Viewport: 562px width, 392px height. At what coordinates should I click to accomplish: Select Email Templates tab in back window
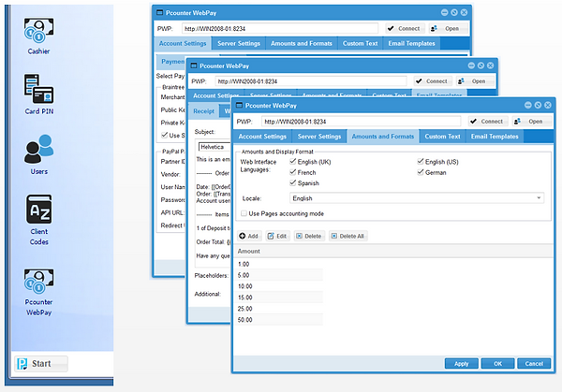[411, 43]
